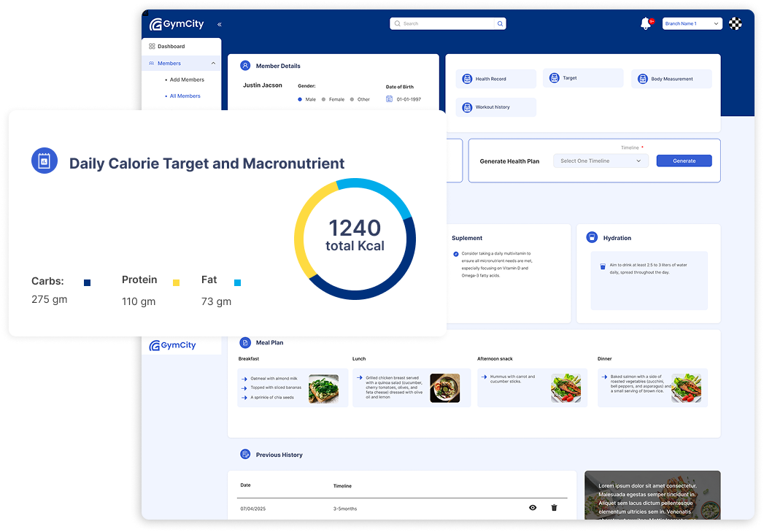Click the trash icon in Previous History row
Viewport: 764px width, 532px height.
[x=554, y=508]
